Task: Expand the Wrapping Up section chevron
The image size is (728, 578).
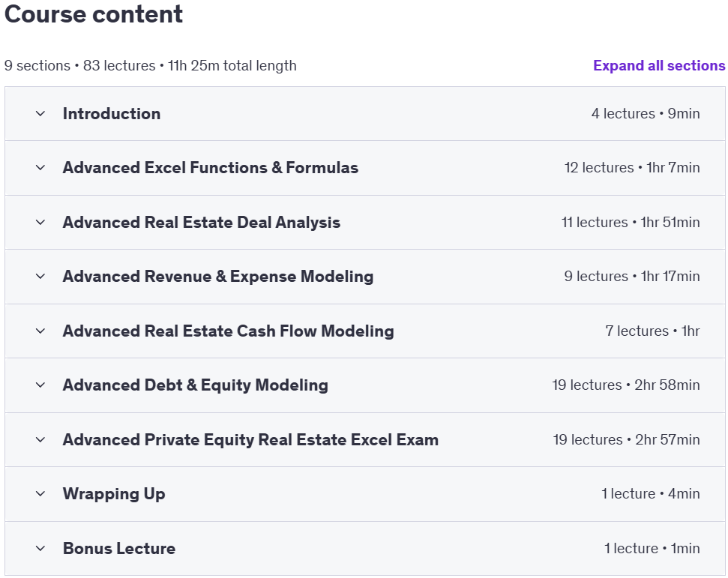Action: (40, 493)
